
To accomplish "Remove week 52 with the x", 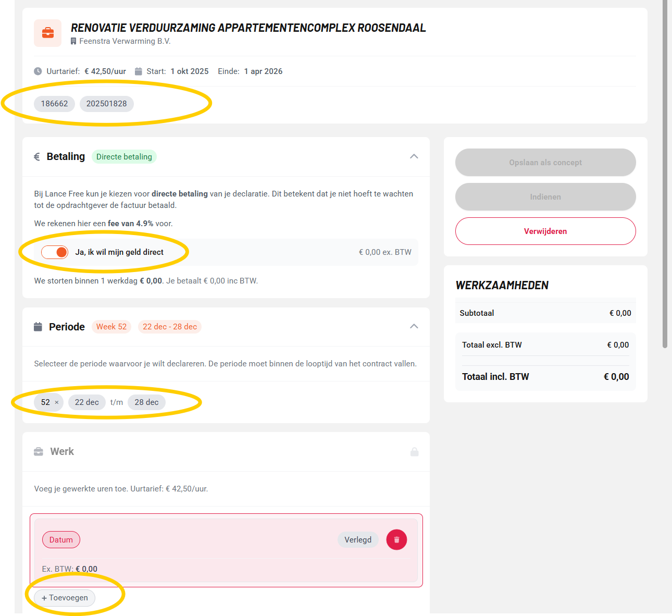I will [57, 402].
